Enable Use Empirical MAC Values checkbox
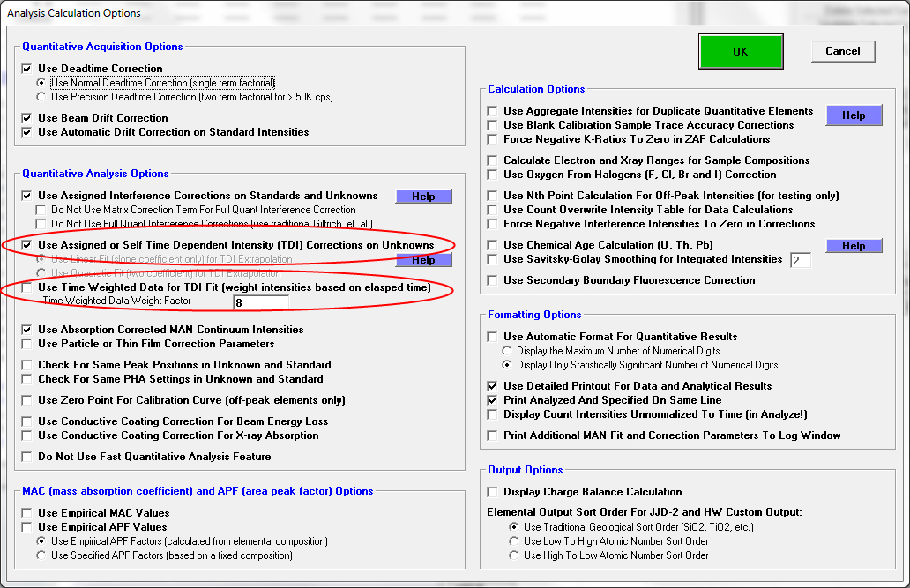Screen dimensions: 910x588 tap(27, 513)
